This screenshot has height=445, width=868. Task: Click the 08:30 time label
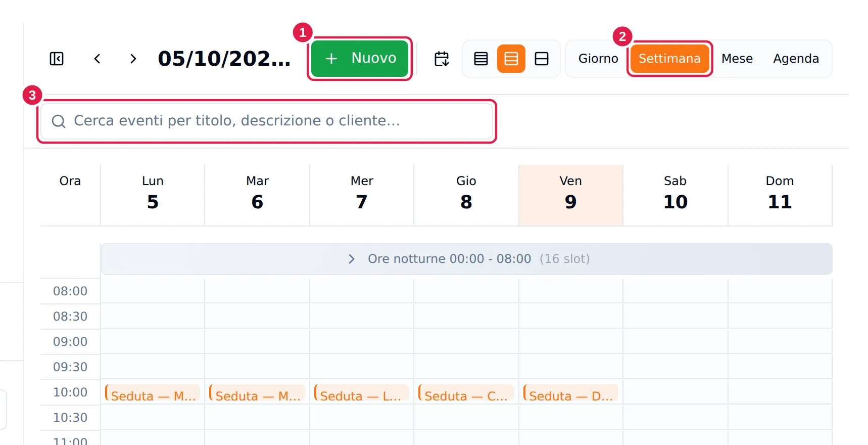click(x=70, y=317)
